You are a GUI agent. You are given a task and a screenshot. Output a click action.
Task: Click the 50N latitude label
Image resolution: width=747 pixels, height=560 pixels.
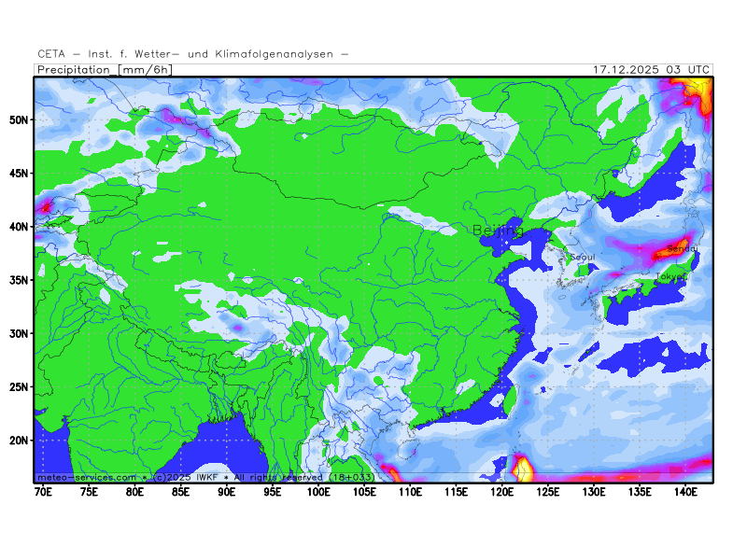18,120
